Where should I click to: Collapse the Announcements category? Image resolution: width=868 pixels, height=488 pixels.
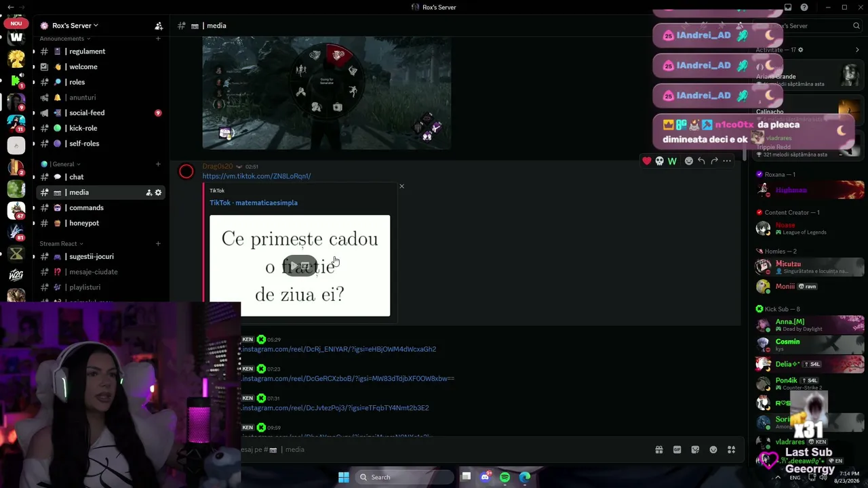tap(65, 39)
